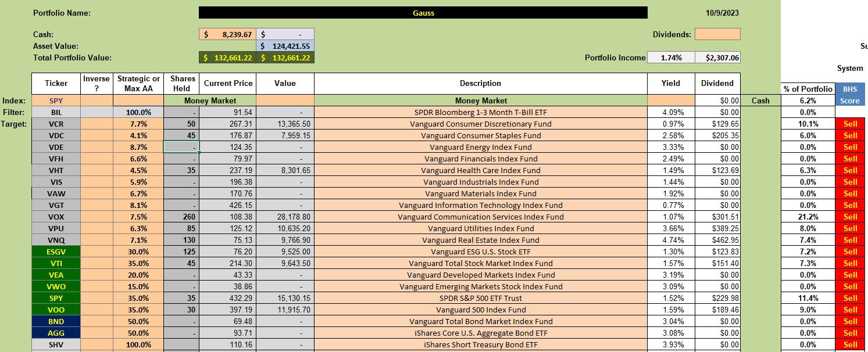Select iShares Short Treasury Bond ETF description
This screenshot has width=868, height=352.
481,344
